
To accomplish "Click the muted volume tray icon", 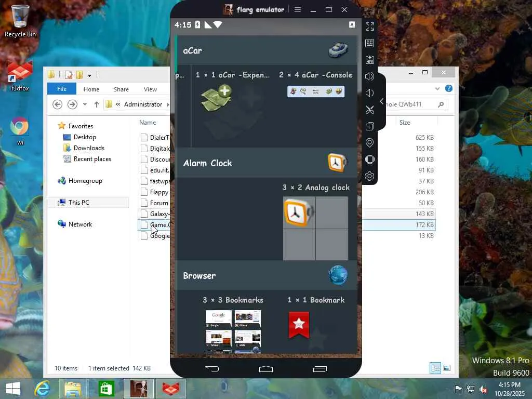I will pyautogui.click(x=483, y=389).
